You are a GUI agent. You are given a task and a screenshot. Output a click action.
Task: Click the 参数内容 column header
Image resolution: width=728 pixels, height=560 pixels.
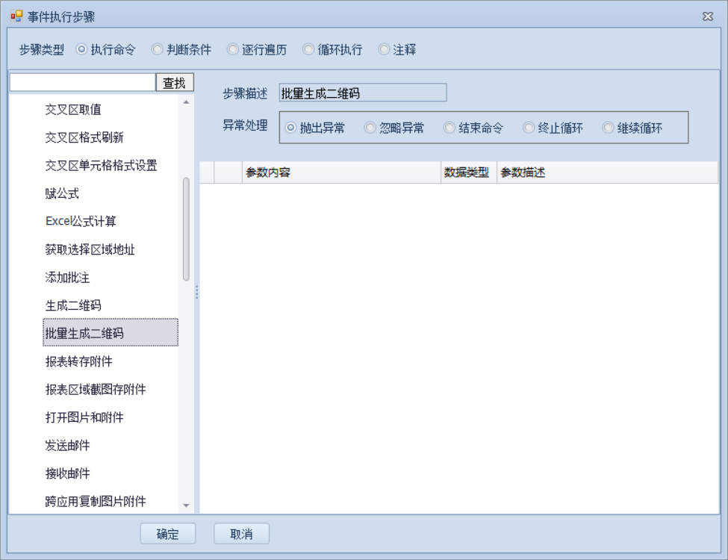pos(340,172)
